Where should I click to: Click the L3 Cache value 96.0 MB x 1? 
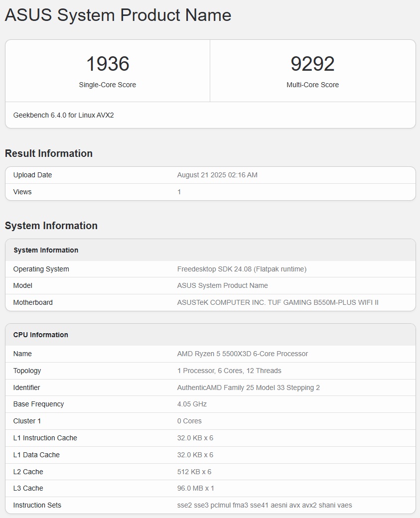pyautogui.click(x=196, y=488)
